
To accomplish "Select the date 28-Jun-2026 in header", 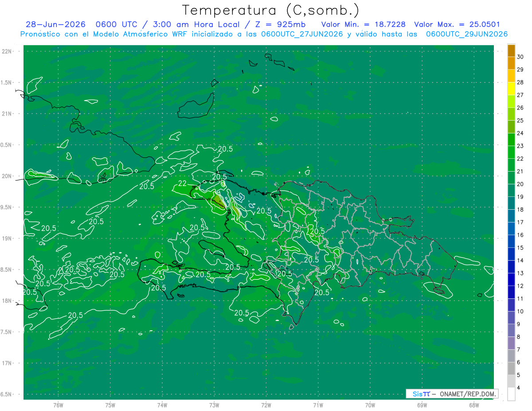I will point(55,25).
